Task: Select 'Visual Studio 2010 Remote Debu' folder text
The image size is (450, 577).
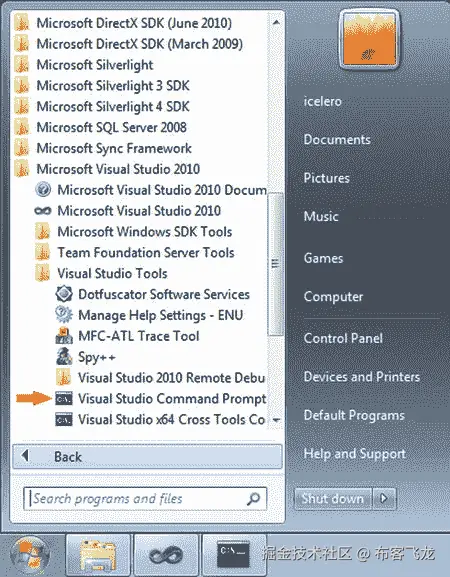Action: [172, 378]
